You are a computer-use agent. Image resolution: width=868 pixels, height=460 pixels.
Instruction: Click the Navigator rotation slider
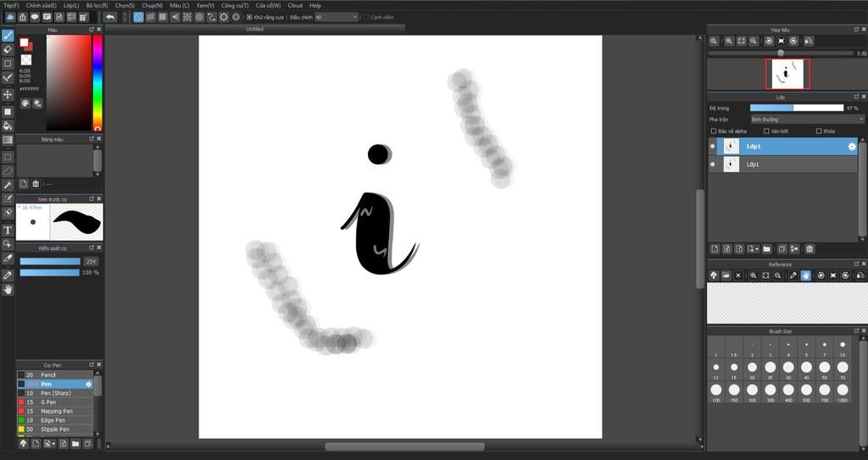click(x=781, y=53)
